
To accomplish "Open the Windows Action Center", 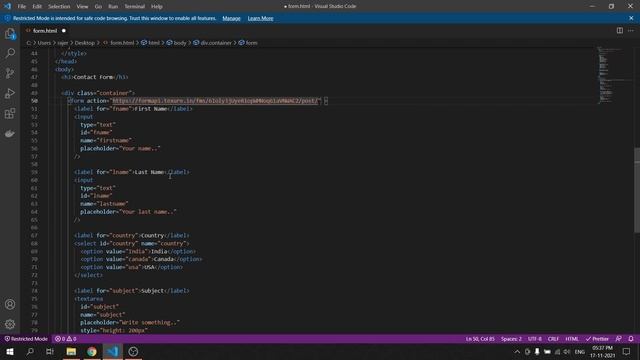I will click(x=627, y=351).
